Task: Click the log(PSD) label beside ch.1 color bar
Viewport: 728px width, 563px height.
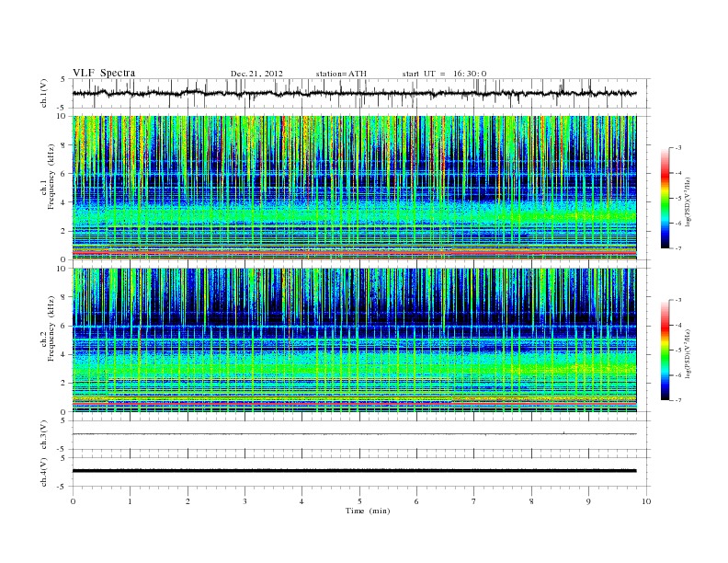Action: click(688, 201)
